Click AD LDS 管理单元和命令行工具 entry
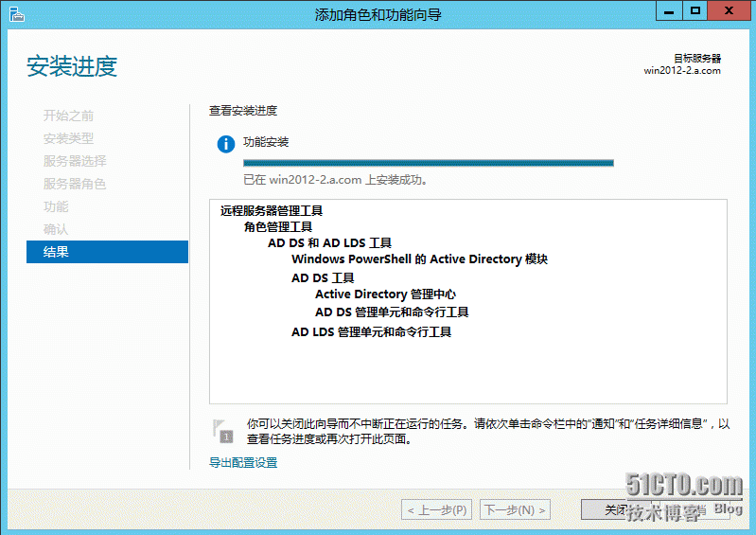The width and height of the screenshot is (756, 535). 371,332
